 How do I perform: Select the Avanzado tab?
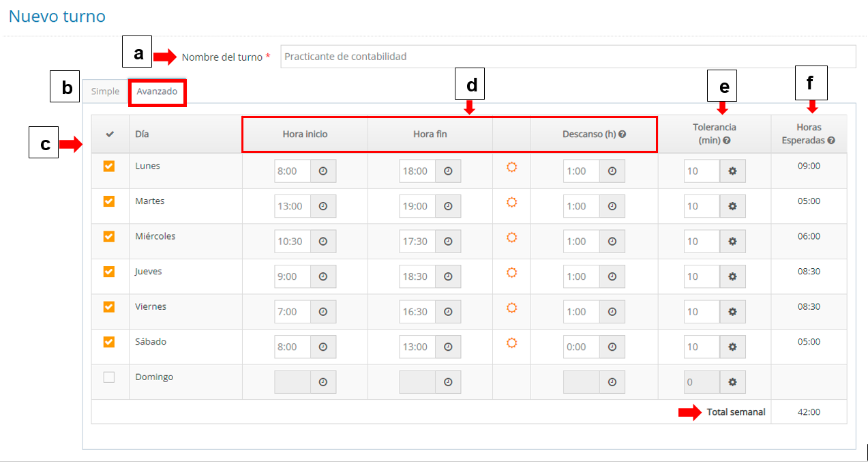(157, 91)
